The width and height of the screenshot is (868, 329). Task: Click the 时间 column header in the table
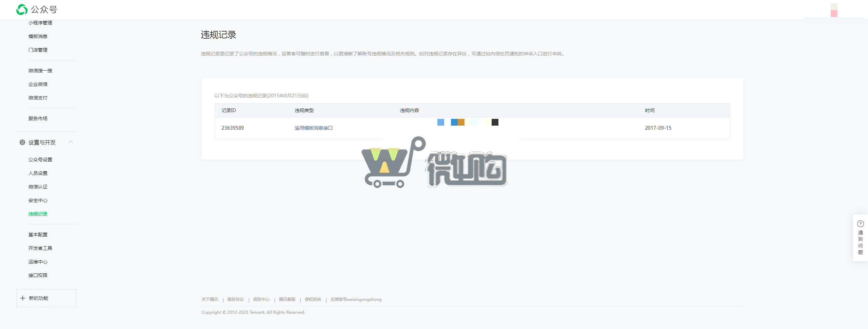[x=650, y=110]
